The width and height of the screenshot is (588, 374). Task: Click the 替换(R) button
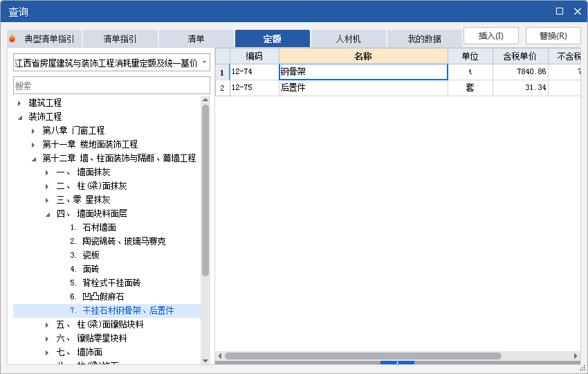point(553,36)
